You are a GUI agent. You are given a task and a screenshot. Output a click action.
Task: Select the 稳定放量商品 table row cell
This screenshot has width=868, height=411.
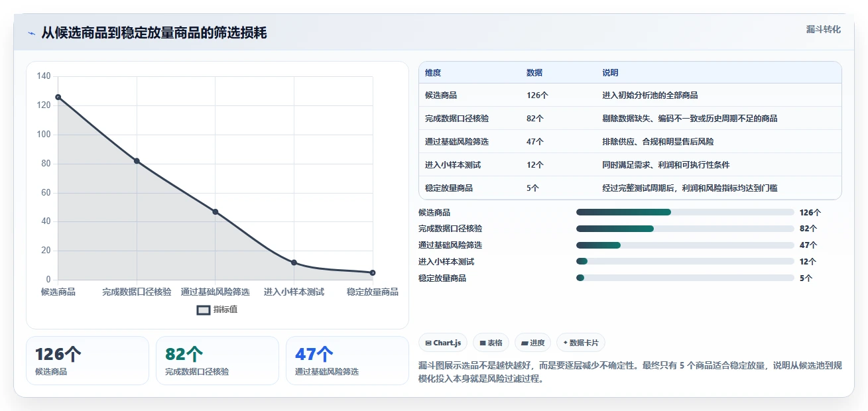pos(449,188)
